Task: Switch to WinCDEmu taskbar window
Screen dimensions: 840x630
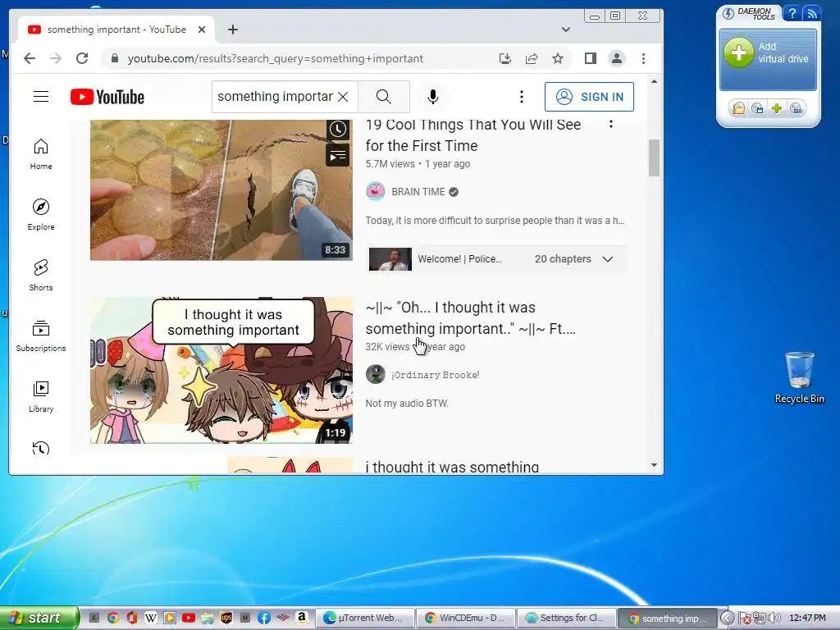Action: click(466, 618)
